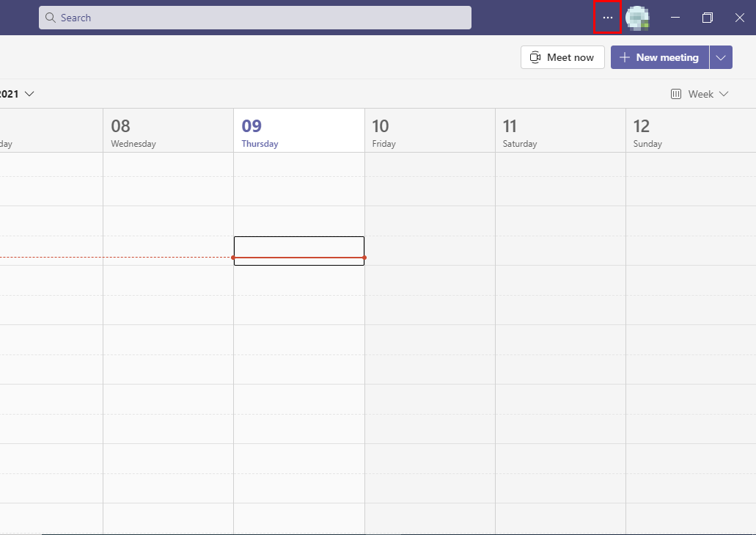
Task: Click into the Search box
Action: [x=255, y=18]
